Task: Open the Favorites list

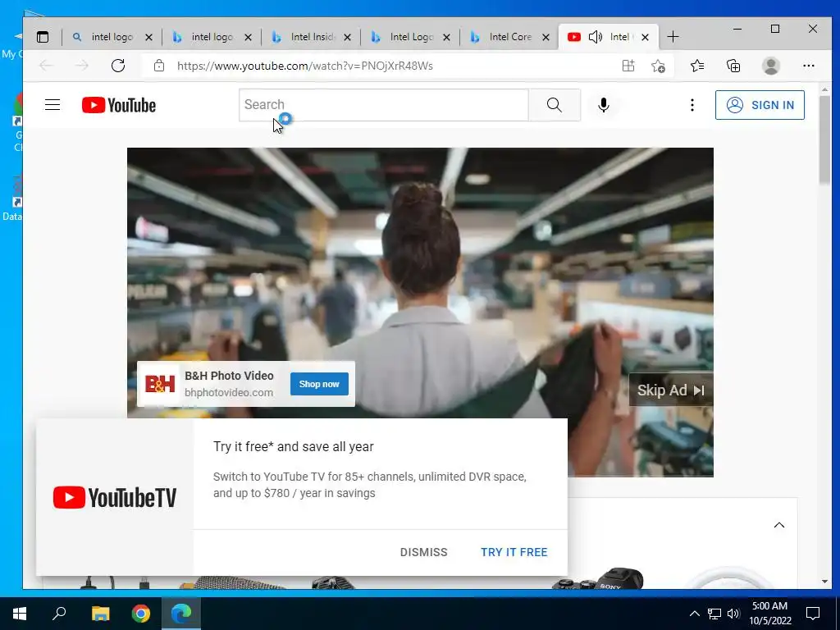Action: click(697, 66)
